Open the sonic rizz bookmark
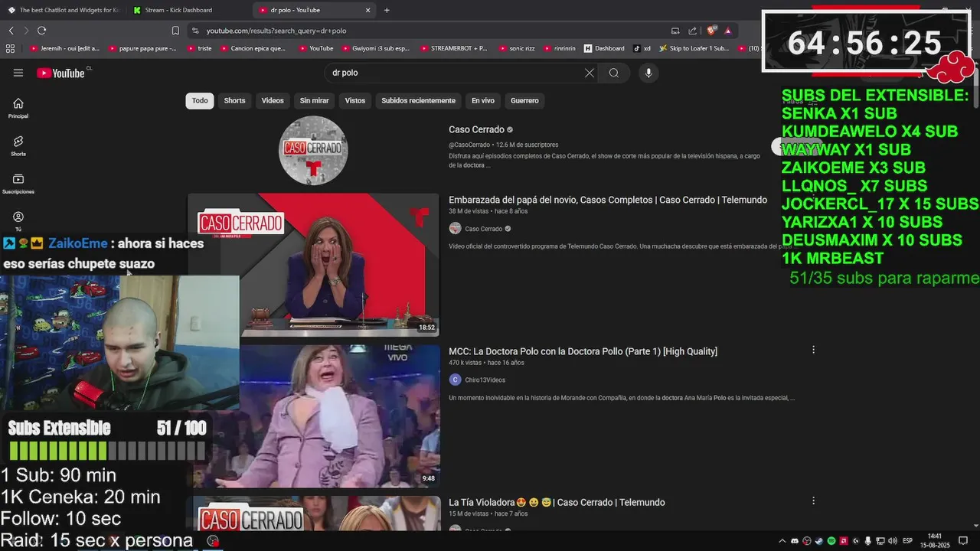Image resolution: width=980 pixels, height=551 pixels. 517,48
